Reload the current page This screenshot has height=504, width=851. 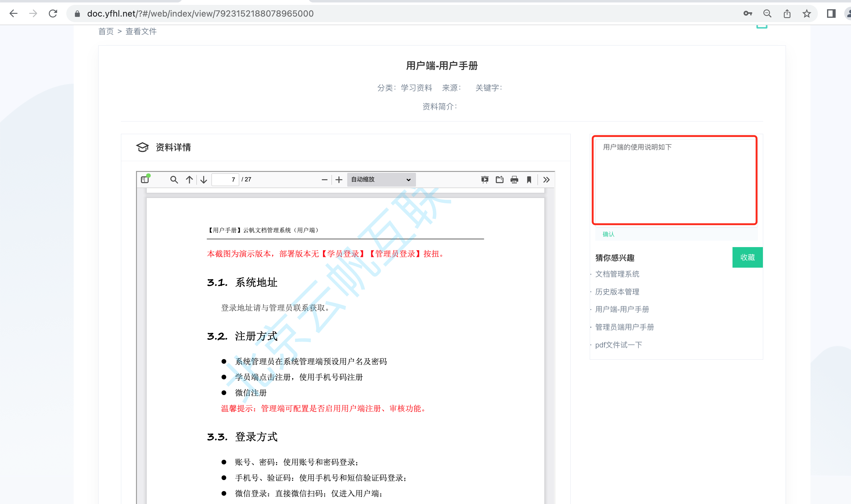53,14
